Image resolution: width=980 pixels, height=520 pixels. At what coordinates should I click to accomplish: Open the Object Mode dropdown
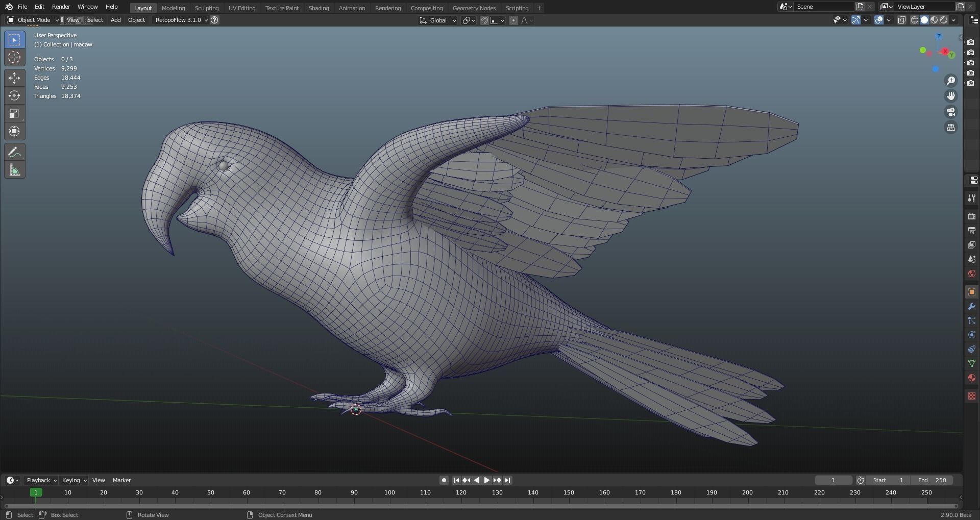pyautogui.click(x=33, y=20)
